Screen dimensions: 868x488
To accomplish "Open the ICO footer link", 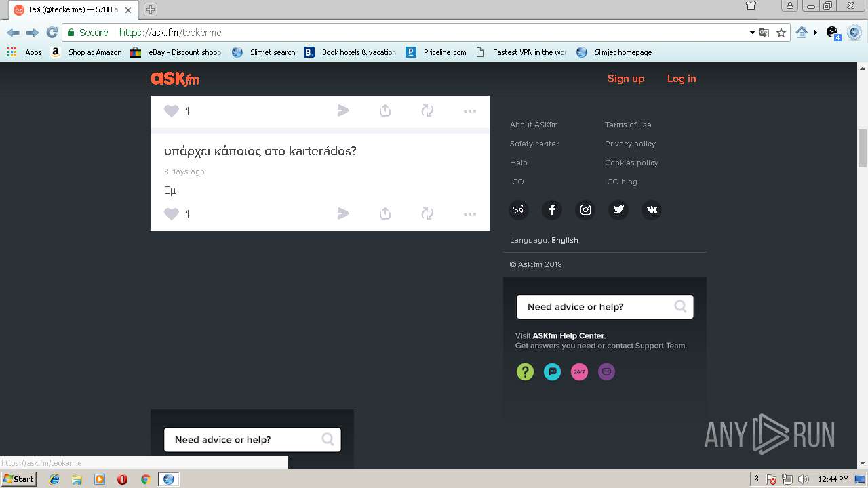I will [517, 182].
